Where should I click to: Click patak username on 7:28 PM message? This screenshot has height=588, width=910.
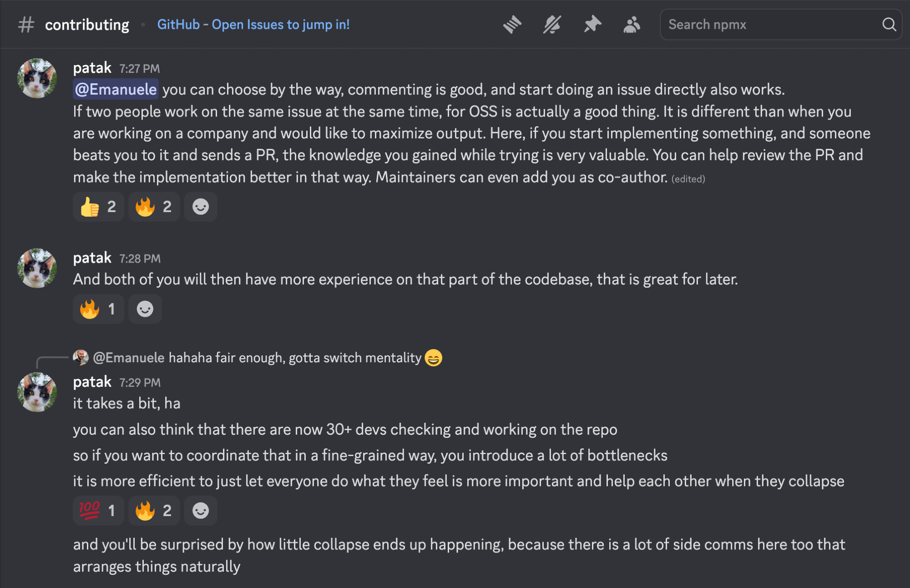tap(92, 258)
